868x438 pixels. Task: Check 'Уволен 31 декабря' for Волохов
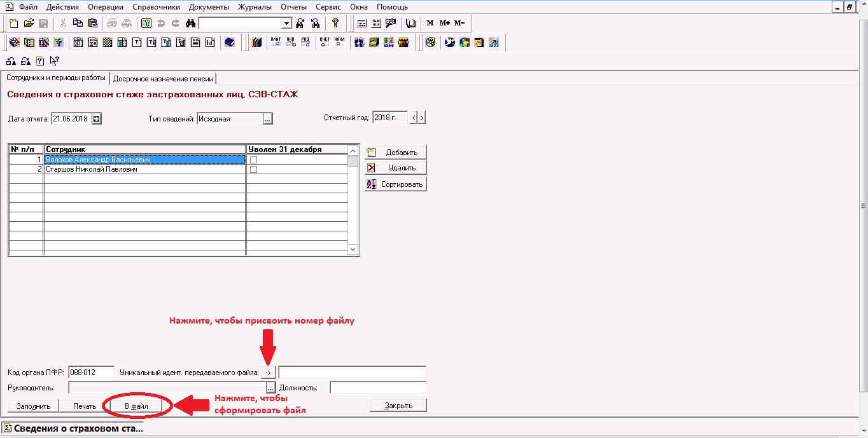click(x=253, y=160)
